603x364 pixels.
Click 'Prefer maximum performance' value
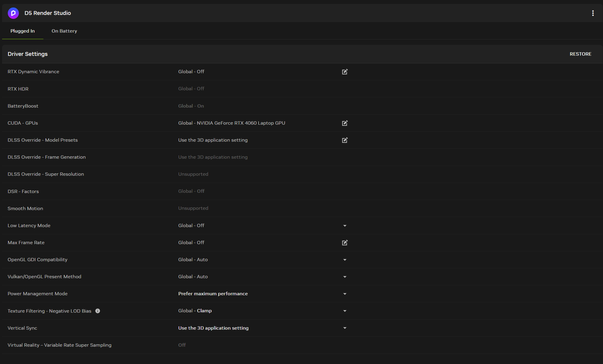213,294
